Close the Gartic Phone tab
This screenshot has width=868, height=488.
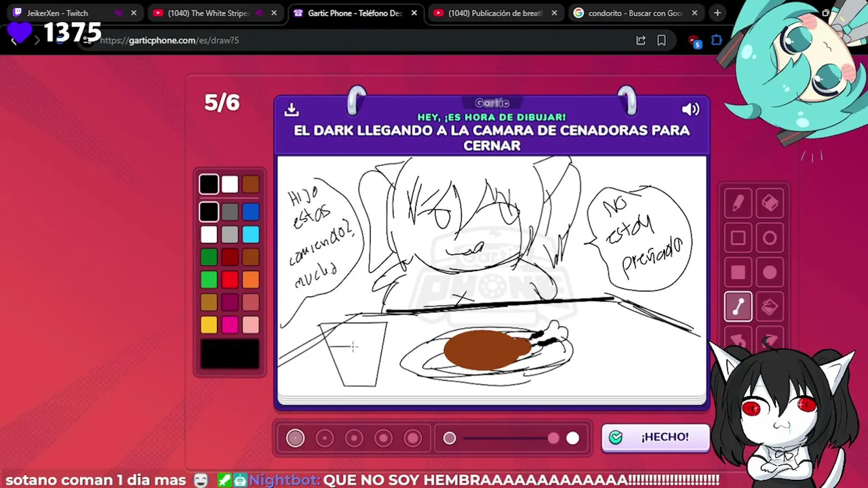(x=414, y=13)
